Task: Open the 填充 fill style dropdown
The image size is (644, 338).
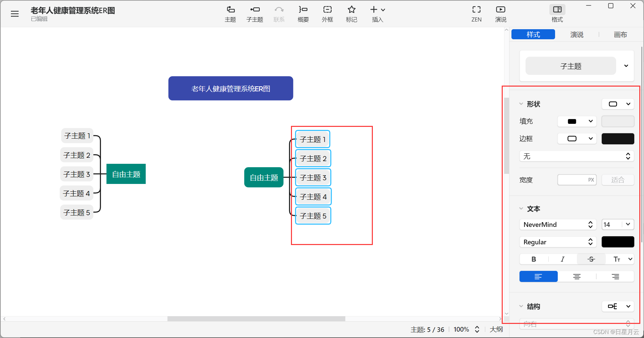Action: coord(577,122)
